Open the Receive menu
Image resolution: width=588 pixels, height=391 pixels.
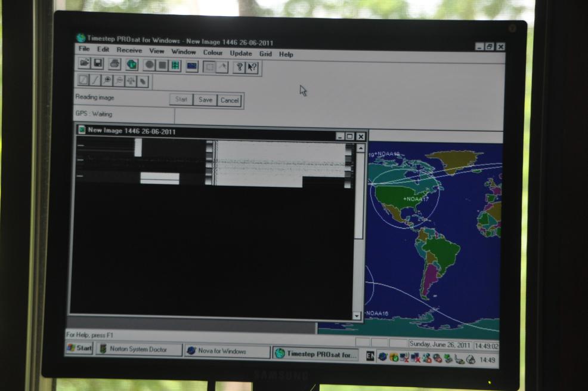129,50
